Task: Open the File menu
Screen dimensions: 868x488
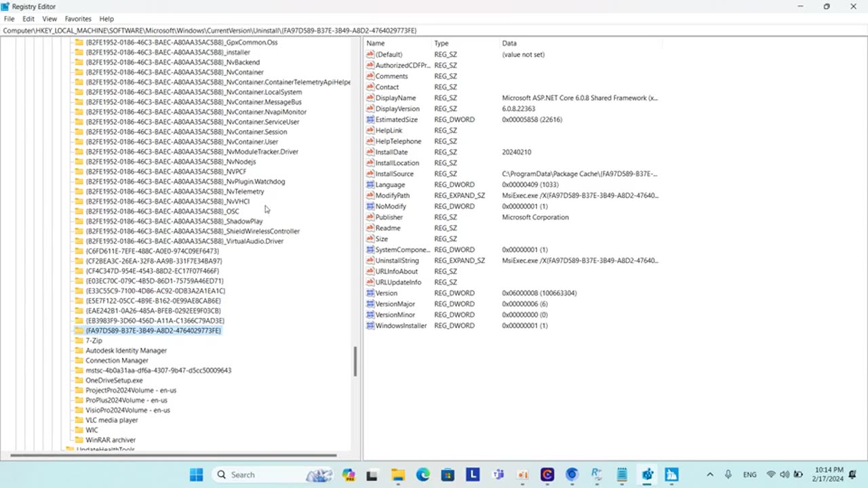Action: [9, 19]
